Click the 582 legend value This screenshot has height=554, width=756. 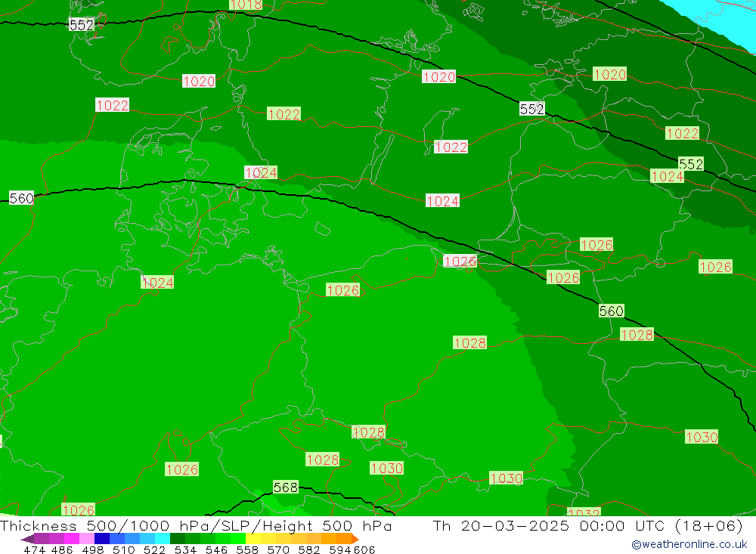[x=308, y=549]
